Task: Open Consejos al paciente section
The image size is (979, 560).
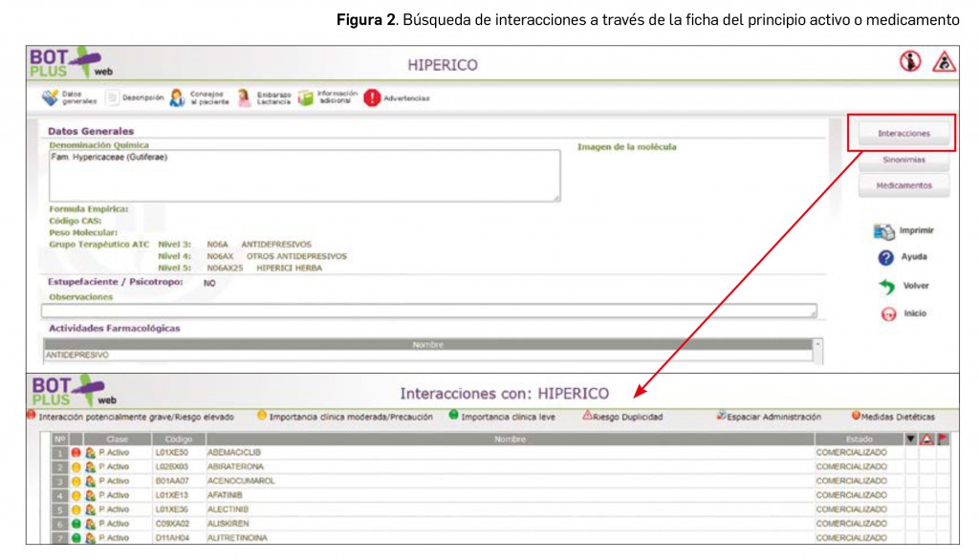Action: (178, 97)
